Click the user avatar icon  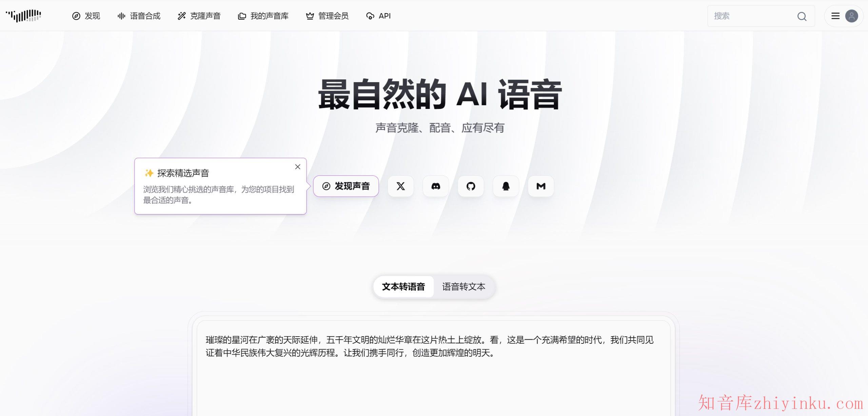tap(851, 16)
